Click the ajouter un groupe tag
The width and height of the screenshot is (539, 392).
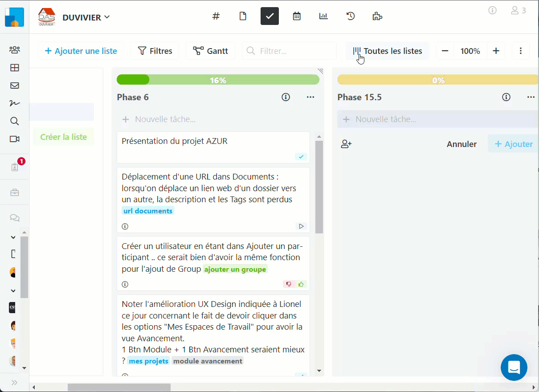coord(235,269)
